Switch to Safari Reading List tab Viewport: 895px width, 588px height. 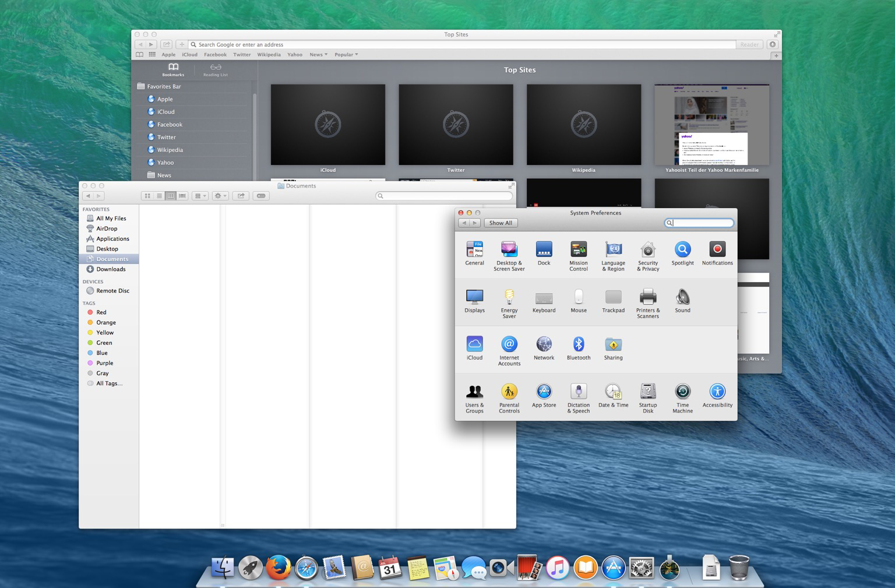point(216,70)
